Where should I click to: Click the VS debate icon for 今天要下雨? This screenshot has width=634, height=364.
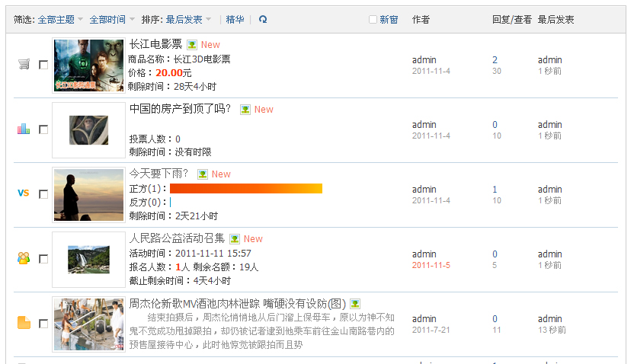pyautogui.click(x=24, y=193)
